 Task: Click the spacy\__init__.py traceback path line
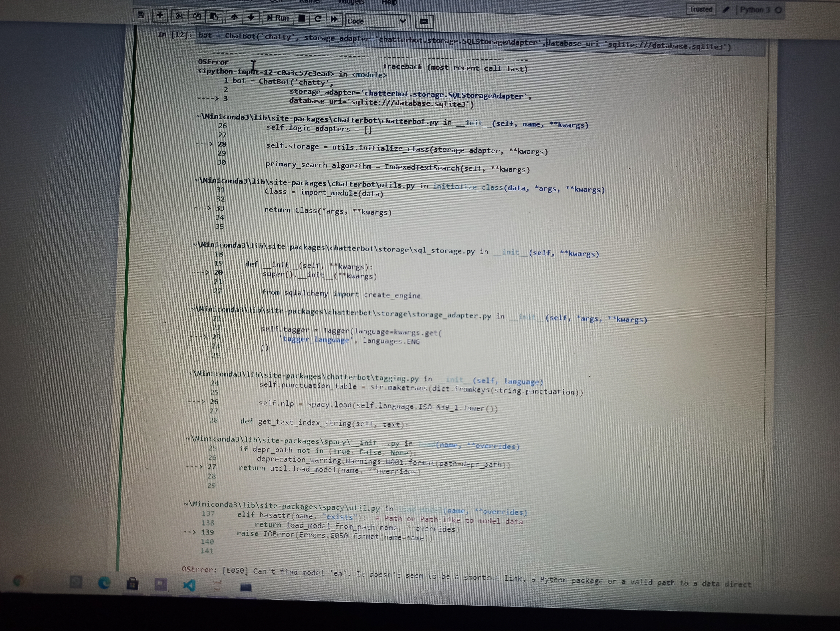(x=352, y=443)
